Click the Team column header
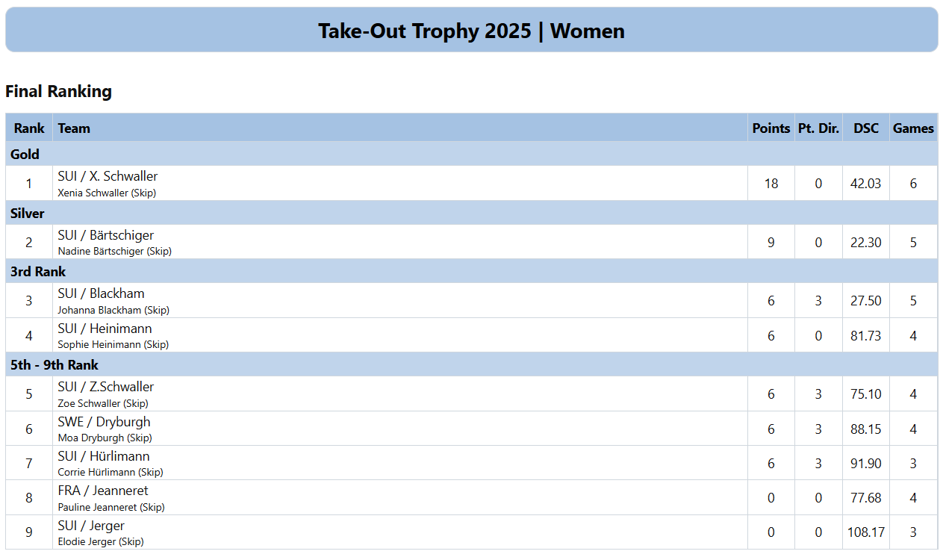 74,128
